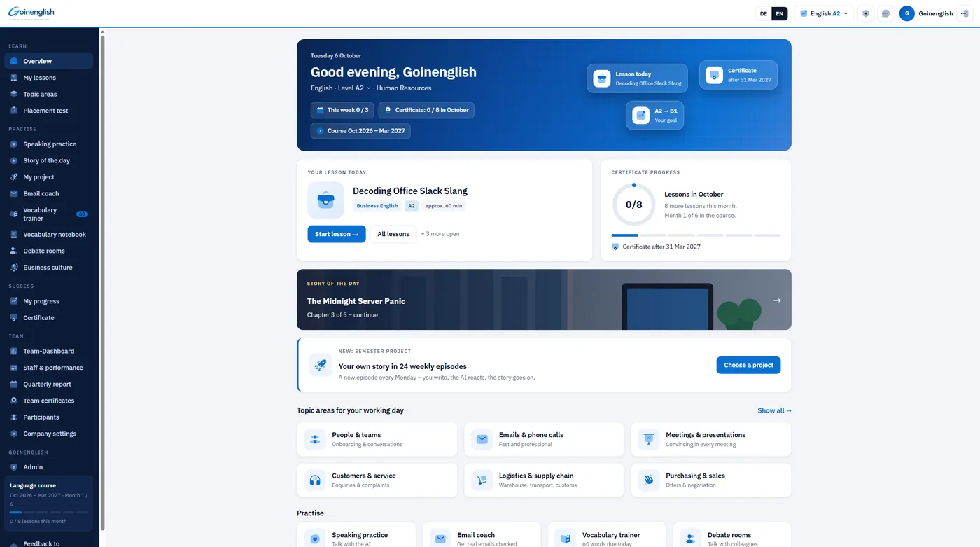Open the settings gear in top bar
Viewport: 980px width, 547px height.
(866, 13)
